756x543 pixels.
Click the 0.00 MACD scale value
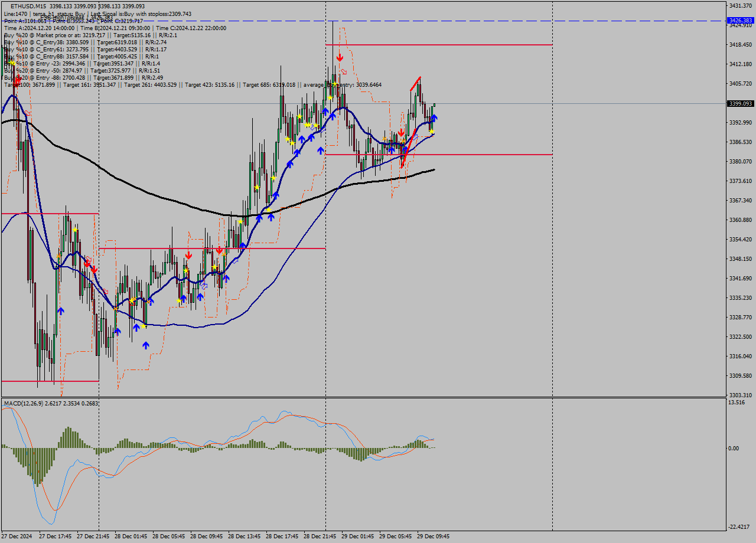(x=733, y=448)
